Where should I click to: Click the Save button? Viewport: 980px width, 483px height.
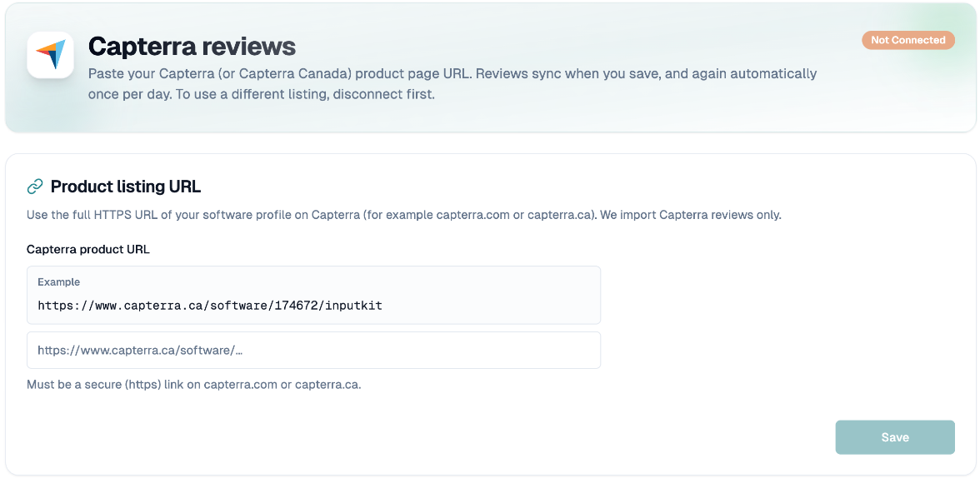(x=895, y=437)
